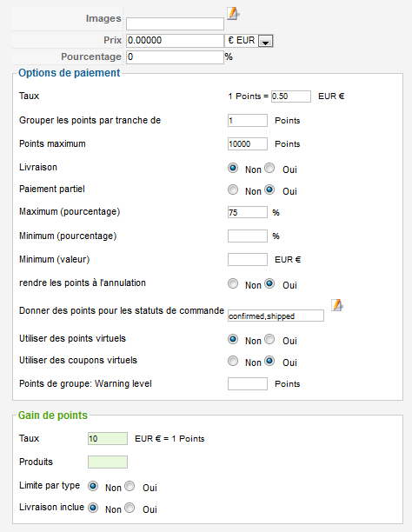Select Oui for Livraison inclue
The height and width of the screenshot is (532, 412).
[x=130, y=508]
